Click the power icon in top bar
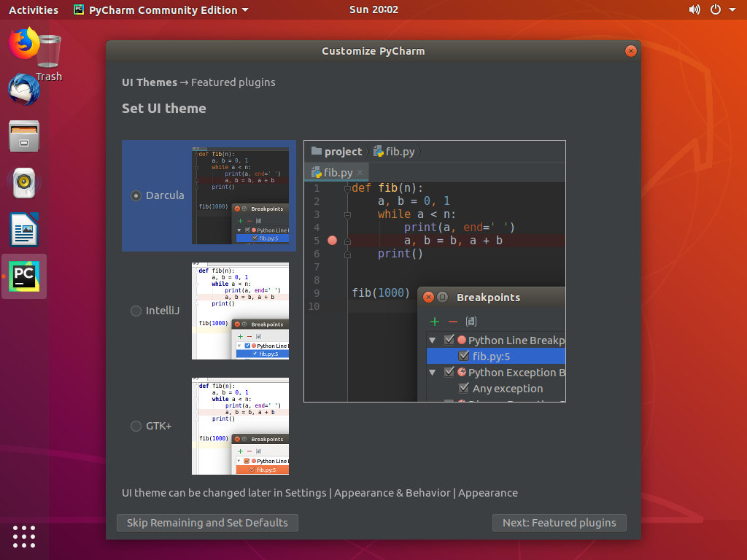The image size is (747, 560). point(716,9)
